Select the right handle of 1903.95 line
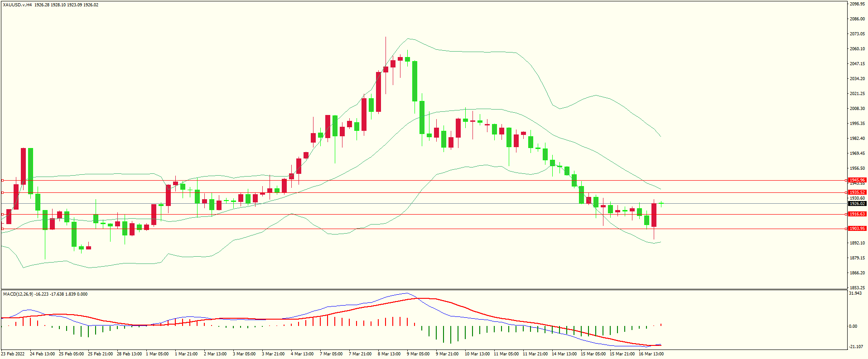Image resolution: width=868 pixels, height=359 pixels. point(846,229)
